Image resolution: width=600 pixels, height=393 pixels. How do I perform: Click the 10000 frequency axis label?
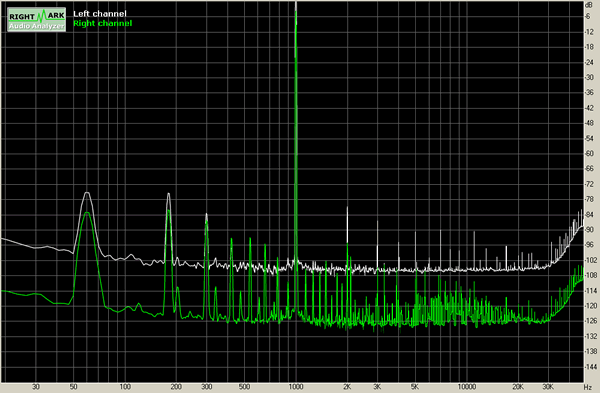[467, 387]
